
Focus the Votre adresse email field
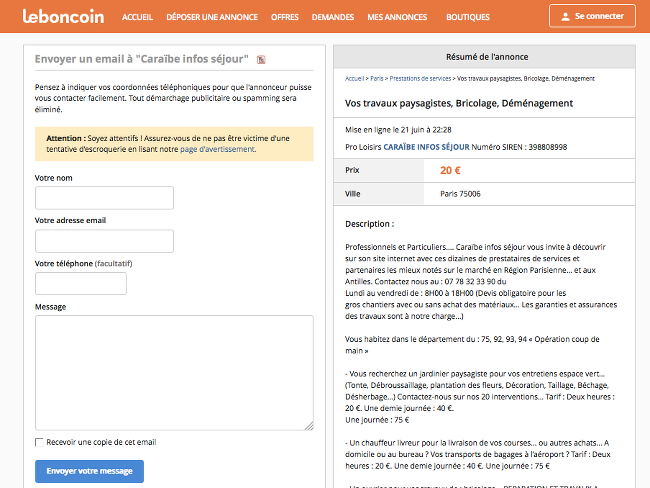(104, 241)
